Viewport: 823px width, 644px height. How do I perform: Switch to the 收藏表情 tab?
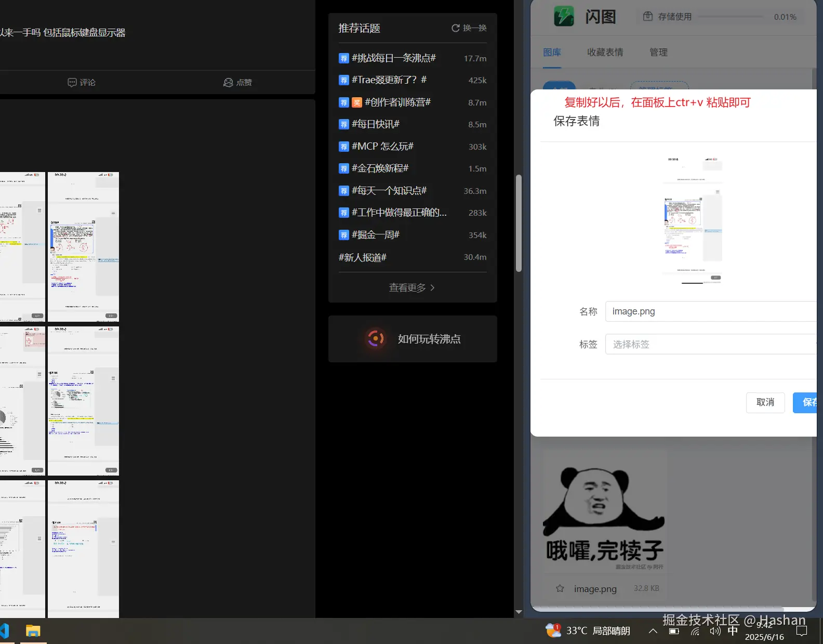[605, 52]
